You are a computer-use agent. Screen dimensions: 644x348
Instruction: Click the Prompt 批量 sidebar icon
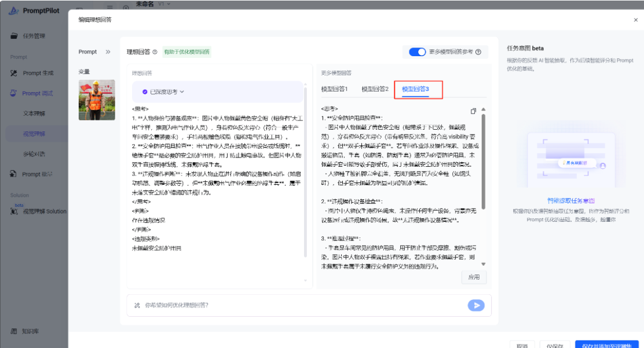(x=14, y=174)
